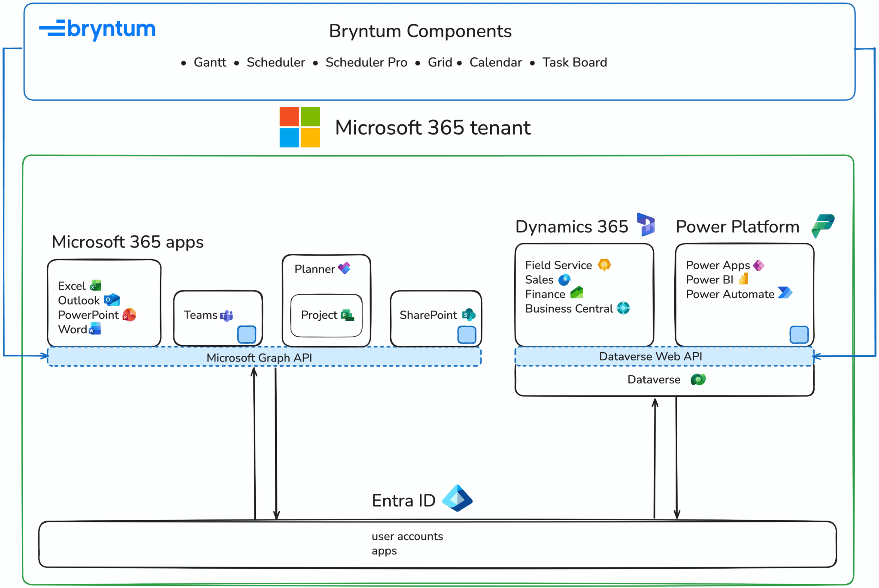Click the Microsoft four-square logo
The height and width of the screenshot is (588, 879).
(x=300, y=127)
